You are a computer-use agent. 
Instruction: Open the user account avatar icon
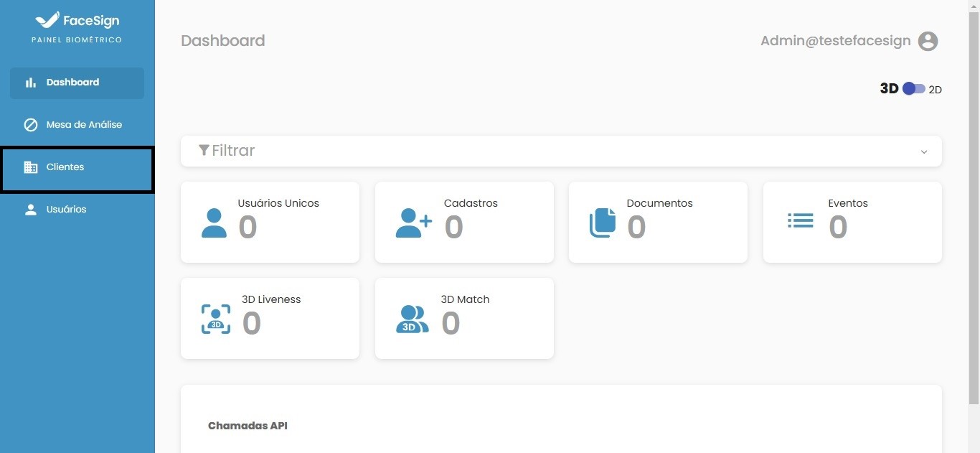928,42
